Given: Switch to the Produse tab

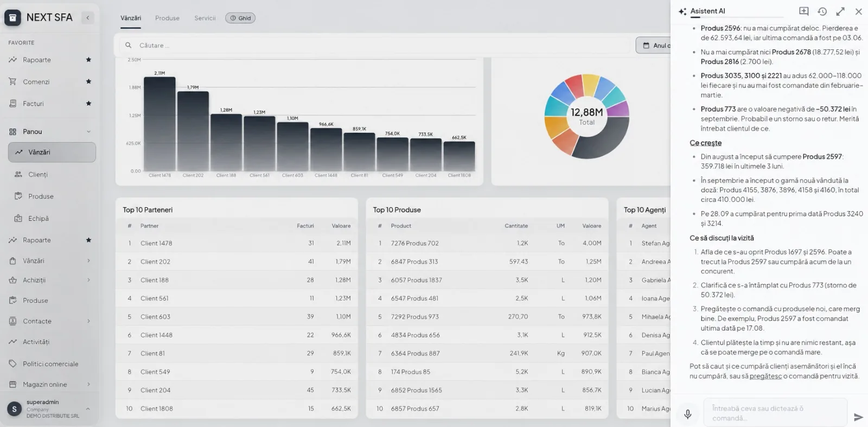Looking at the screenshot, I should 167,18.
